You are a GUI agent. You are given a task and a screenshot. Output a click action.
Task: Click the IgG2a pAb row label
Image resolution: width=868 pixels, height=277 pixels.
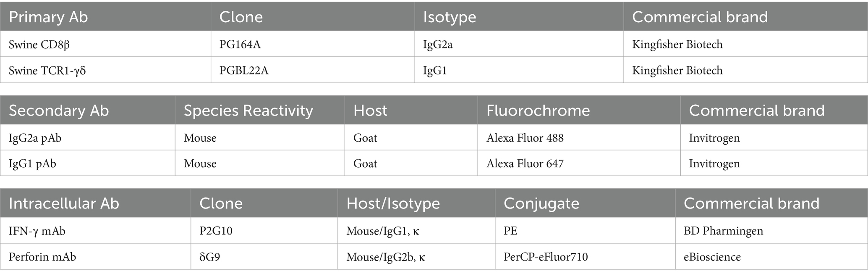(x=35, y=138)
